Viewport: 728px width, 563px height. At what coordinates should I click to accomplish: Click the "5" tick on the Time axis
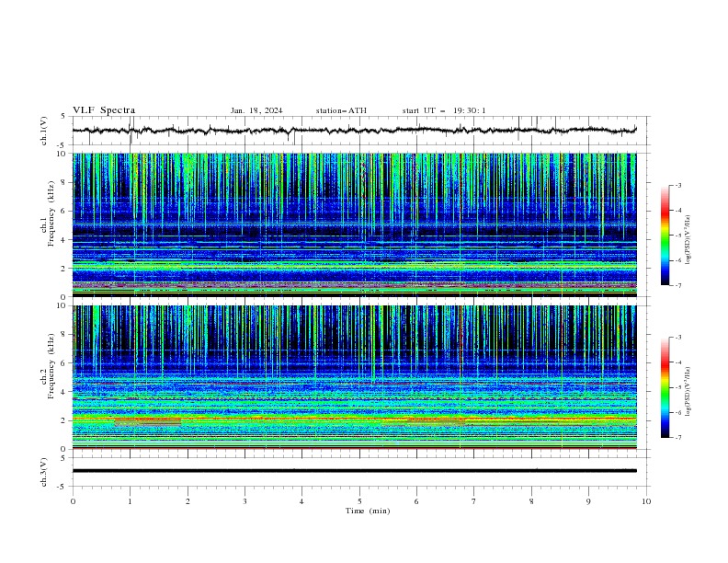(x=359, y=501)
